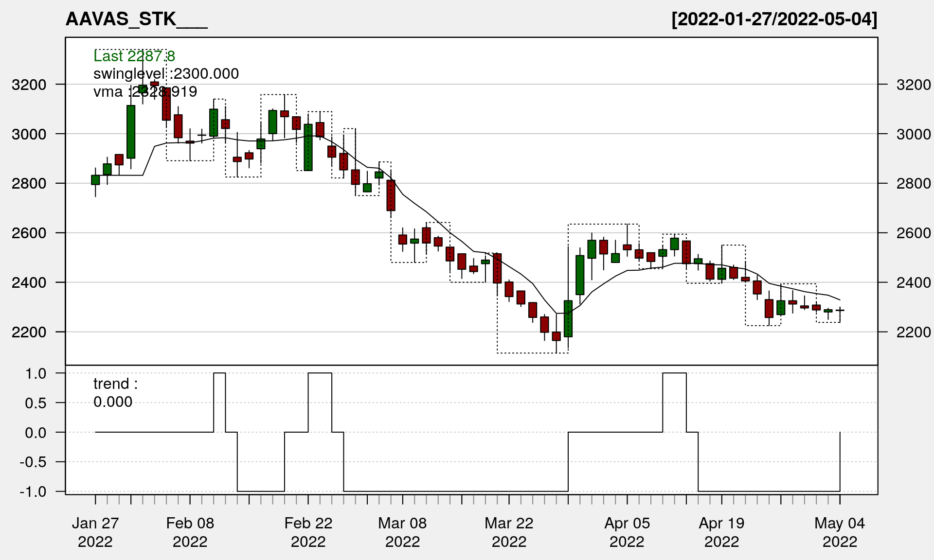Click the 1.0 trend axis label
This screenshot has width=934, height=560.
tap(36, 373)
